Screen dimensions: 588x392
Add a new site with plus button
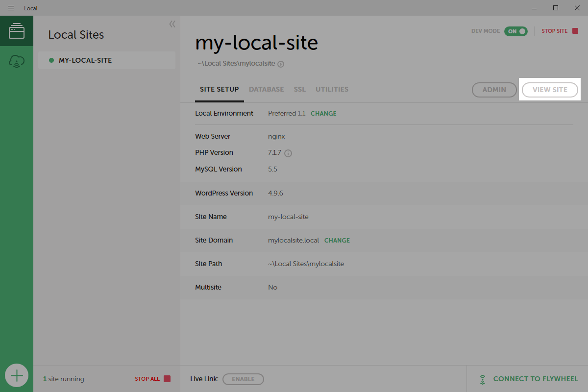click(x=17, y=376)
